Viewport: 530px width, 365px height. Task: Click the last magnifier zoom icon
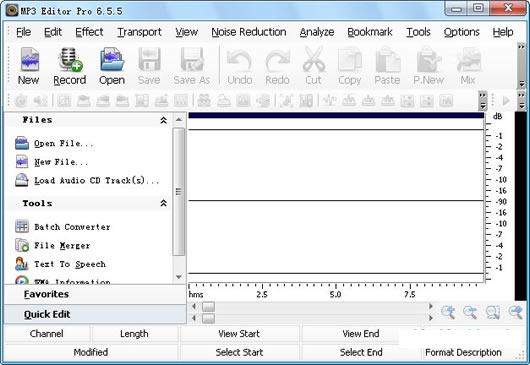tap(516, 312)
